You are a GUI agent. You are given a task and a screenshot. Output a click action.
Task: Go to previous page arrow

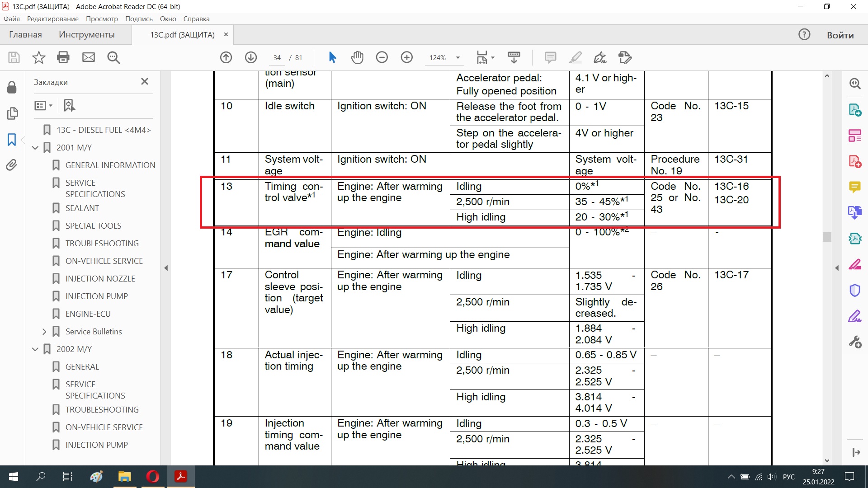click(x=226, y=57)
